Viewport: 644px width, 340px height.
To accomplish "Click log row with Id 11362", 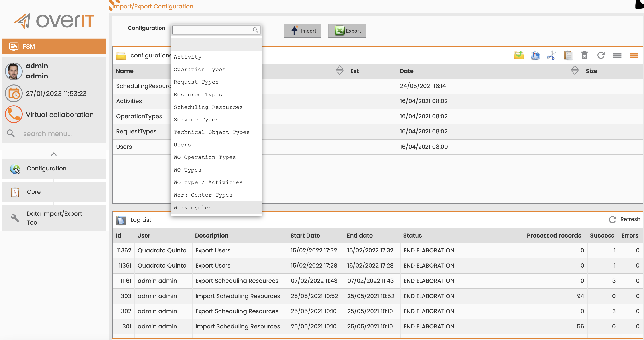I will pyautogui.click(x=378, y=250).
